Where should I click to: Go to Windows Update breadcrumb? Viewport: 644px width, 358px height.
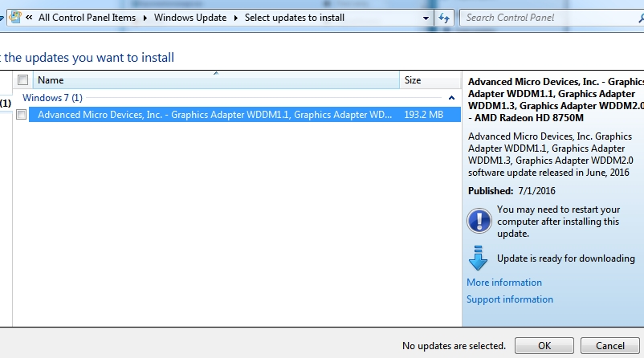point(190,18)
